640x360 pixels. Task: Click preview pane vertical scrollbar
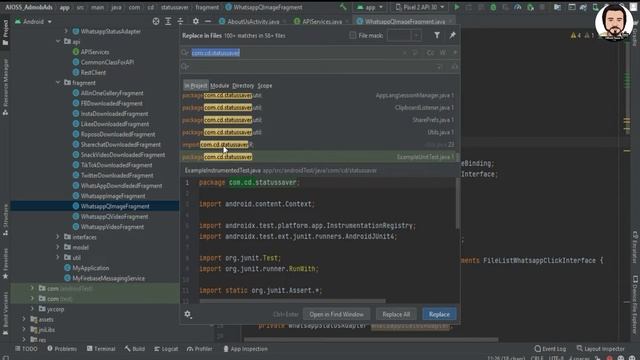pos(458,204)
